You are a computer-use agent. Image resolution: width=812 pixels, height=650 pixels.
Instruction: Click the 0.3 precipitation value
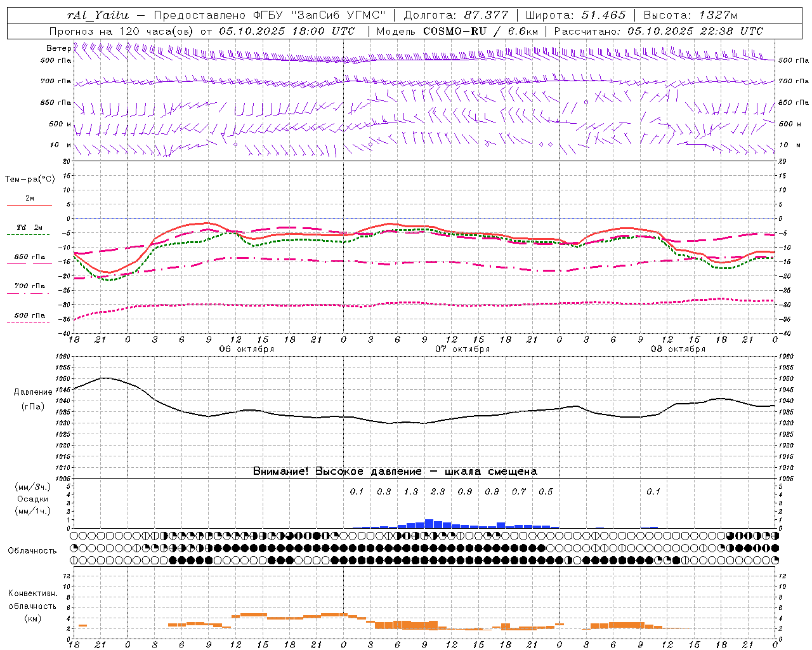(384, 491)
